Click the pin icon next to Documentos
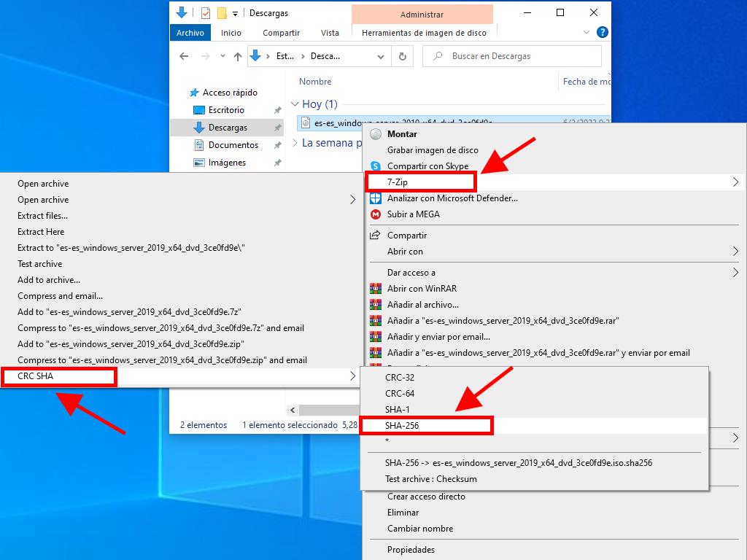747x560 pixels. [x=277, y=145]
